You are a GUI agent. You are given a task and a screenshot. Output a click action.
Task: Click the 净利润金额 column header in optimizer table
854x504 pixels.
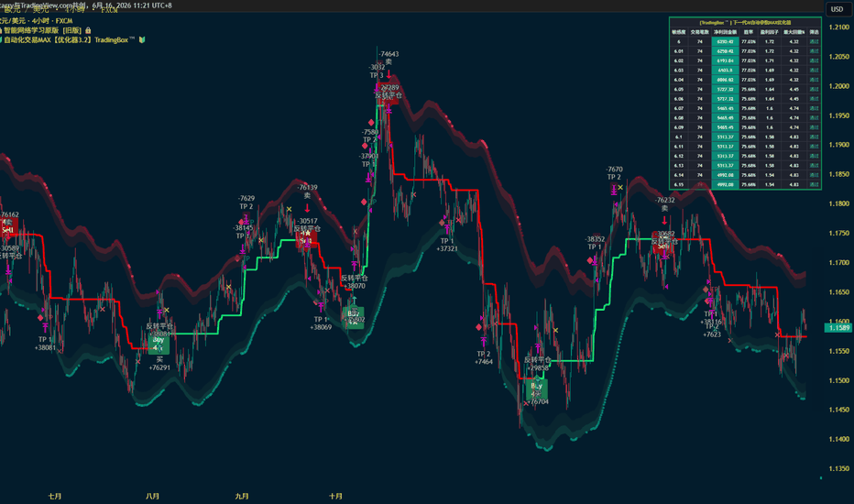click(725, 32)
